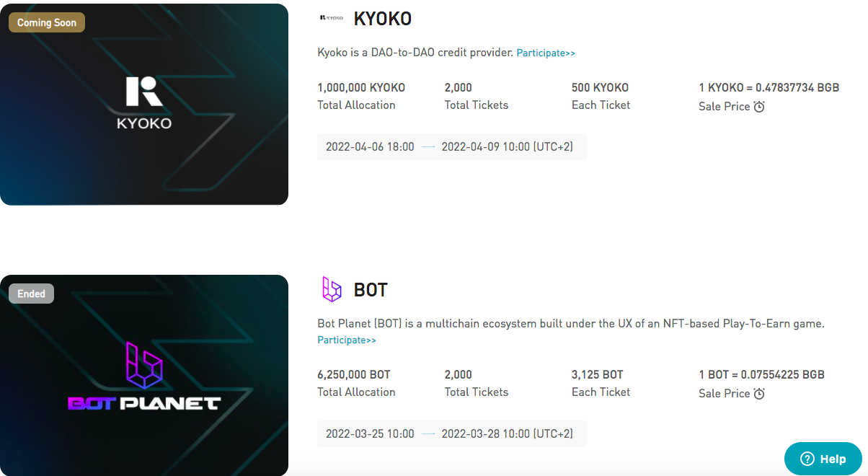Click the question mark icon in Help button

click(x=807, y=459)
